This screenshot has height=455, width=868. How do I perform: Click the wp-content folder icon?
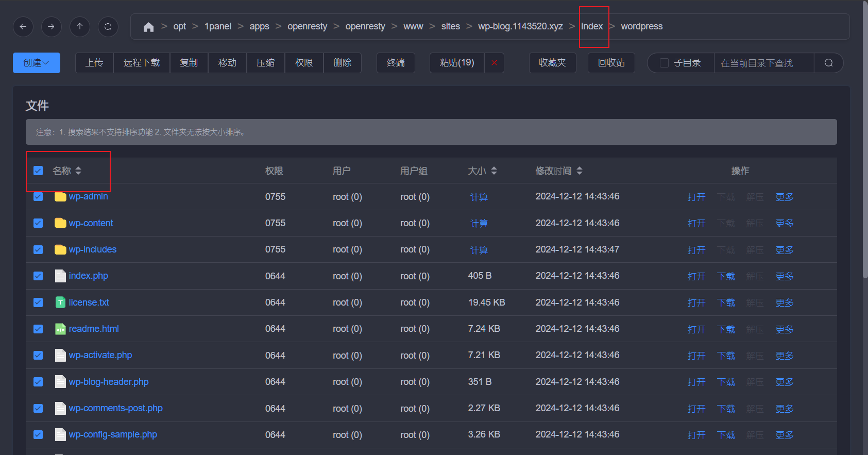[x=60, y=223]
